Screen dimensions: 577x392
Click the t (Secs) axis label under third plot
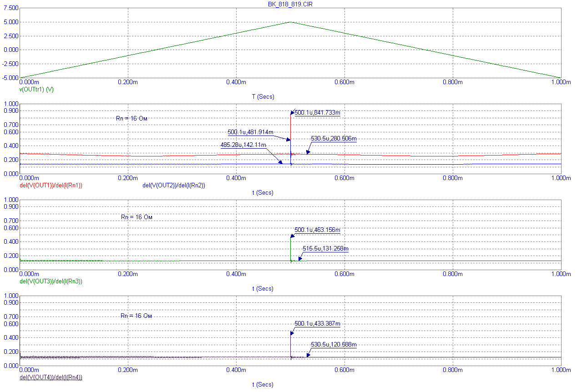click(263, 288)
